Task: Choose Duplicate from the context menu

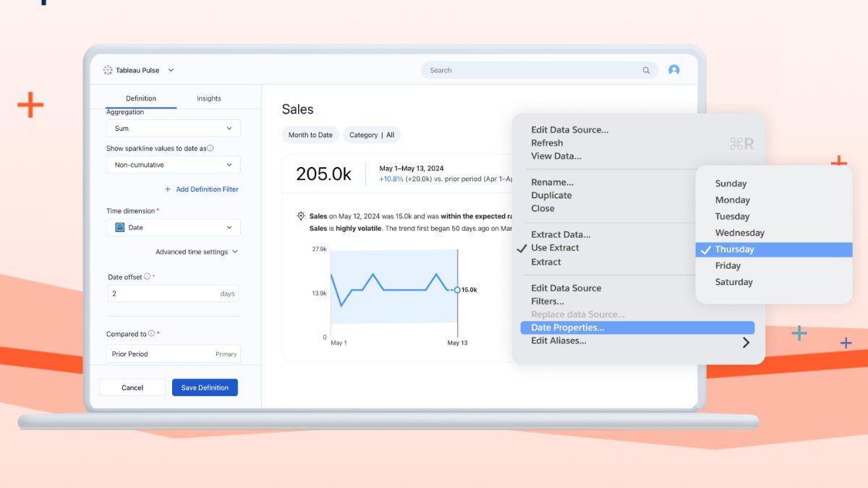Action: tap(551, 195)
